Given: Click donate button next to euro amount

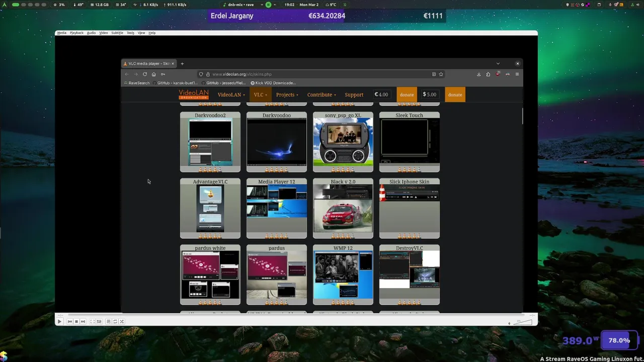Looking at the screenshot, I should pyautogui.click(x=407, y=95).
